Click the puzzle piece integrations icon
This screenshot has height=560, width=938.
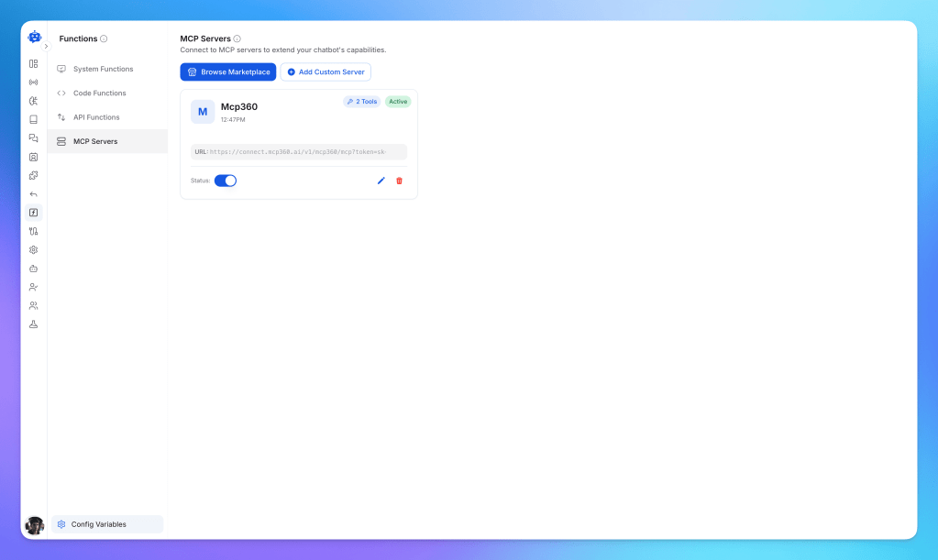34,175
